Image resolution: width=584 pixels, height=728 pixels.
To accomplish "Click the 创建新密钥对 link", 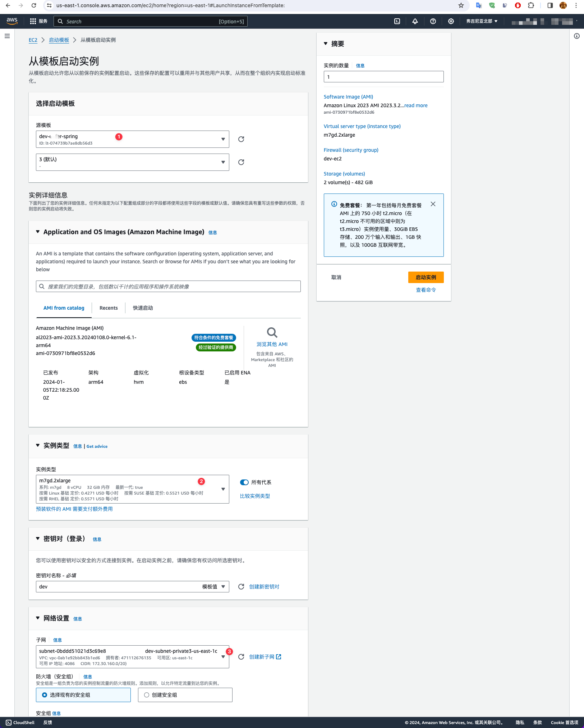I will click(x=264, y=587).
